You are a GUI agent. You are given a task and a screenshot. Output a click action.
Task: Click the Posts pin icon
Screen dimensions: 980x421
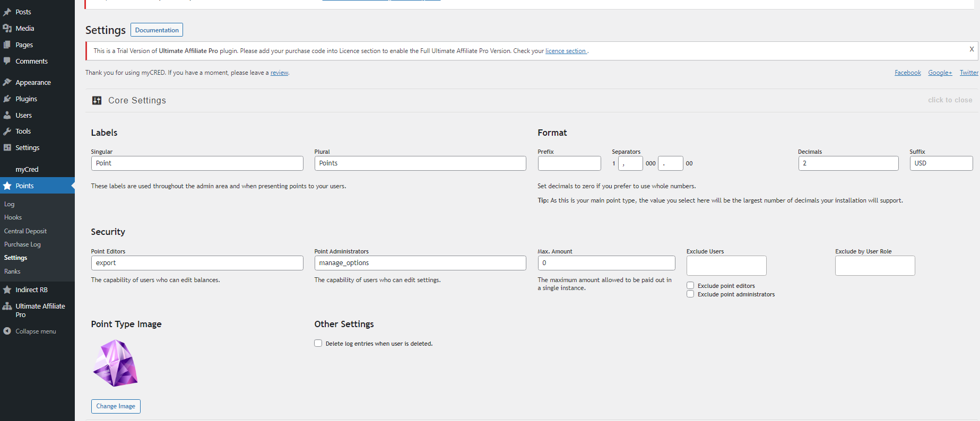[7, 12]
